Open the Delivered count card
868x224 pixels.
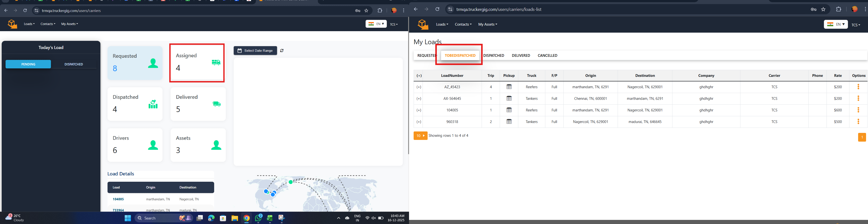coord(198,104)
